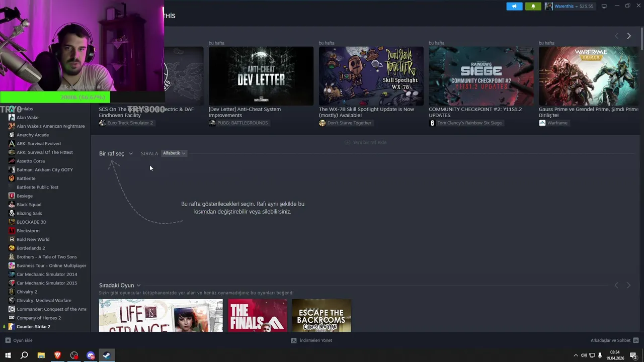Open the Windows notification center icon
Screen dimensions: 644x362
[634, 355]
